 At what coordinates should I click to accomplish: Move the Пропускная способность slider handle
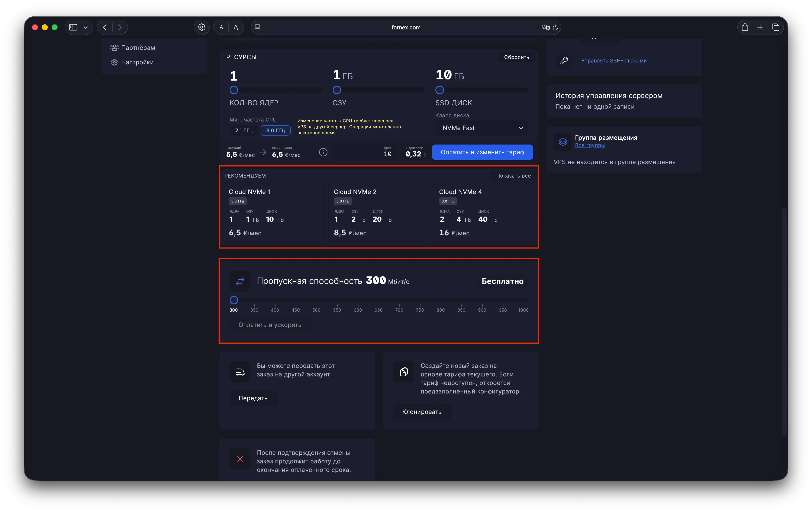coord(234,300)
